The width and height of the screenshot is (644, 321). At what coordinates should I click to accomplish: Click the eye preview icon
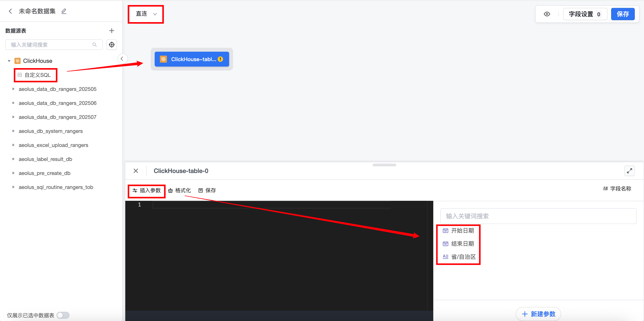tap(547, 14)
